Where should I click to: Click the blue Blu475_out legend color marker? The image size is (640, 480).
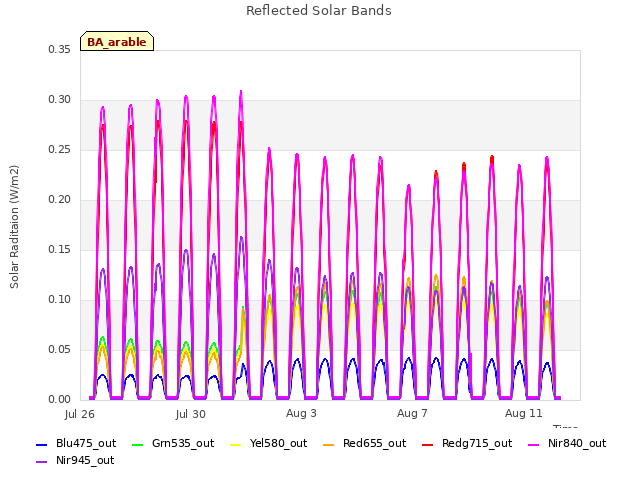point(42,444)
